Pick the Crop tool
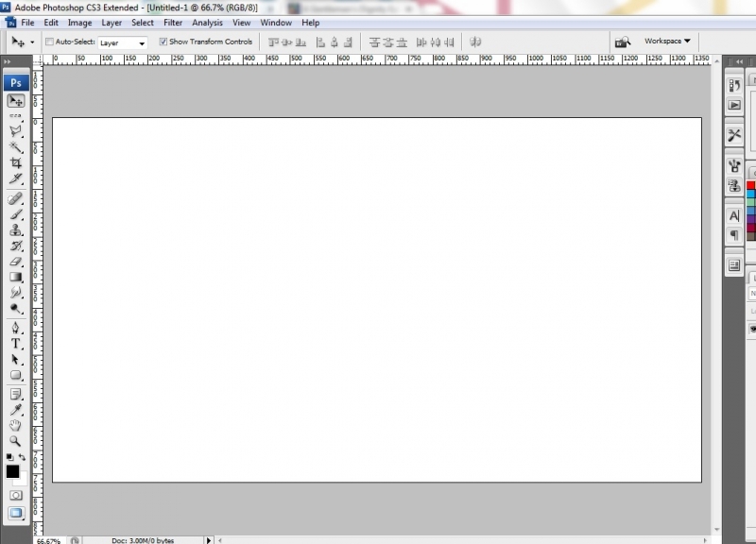The height and width of the screenshot is (544, 756). click(x=16, y=163)
